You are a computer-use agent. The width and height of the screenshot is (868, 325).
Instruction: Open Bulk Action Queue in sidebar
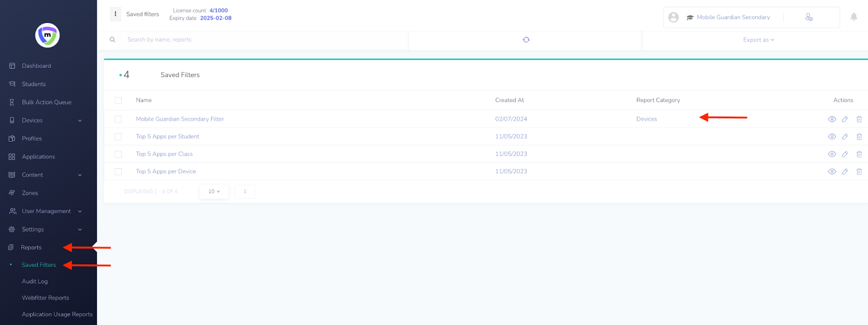pyautogui.click(x=47, y=102)
